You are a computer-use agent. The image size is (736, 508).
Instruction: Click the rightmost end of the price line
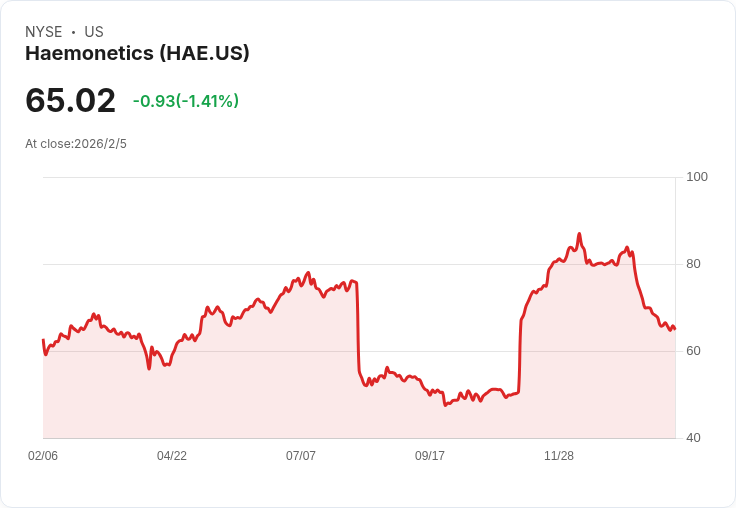(675, 328)
